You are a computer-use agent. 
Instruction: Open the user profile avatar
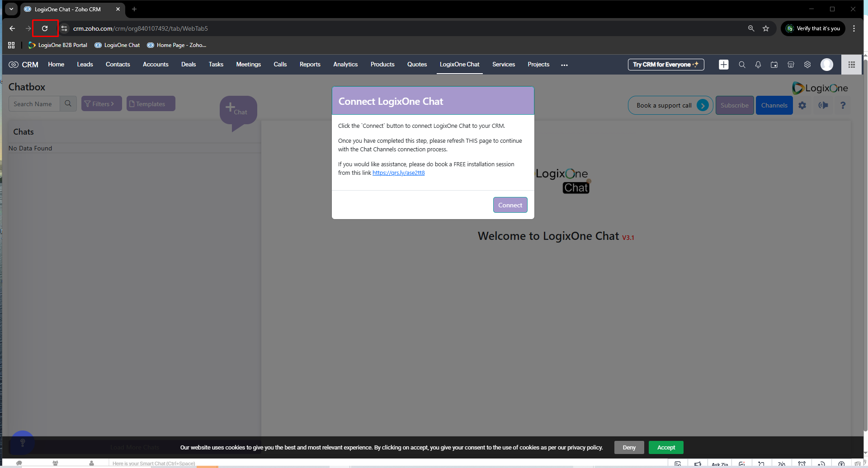[x=827, y=65]
